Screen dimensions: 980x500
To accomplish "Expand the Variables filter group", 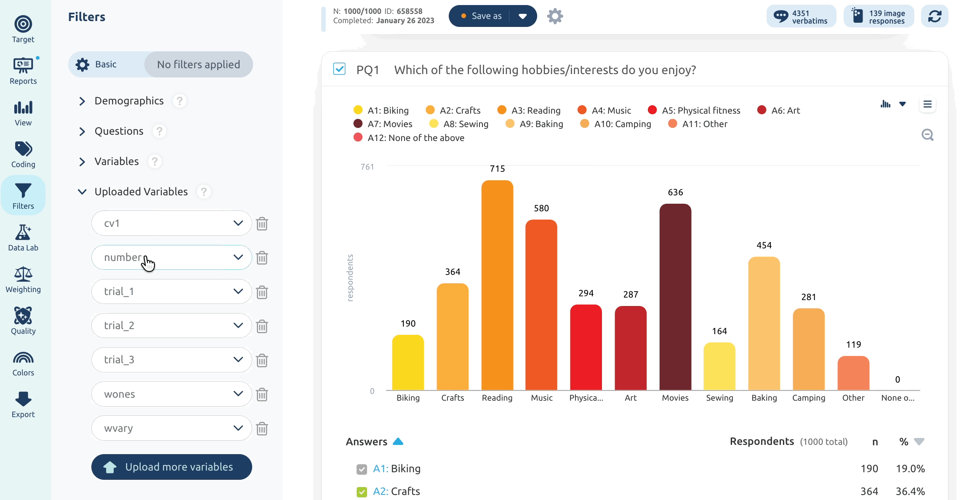I will [x=82, y=162].
